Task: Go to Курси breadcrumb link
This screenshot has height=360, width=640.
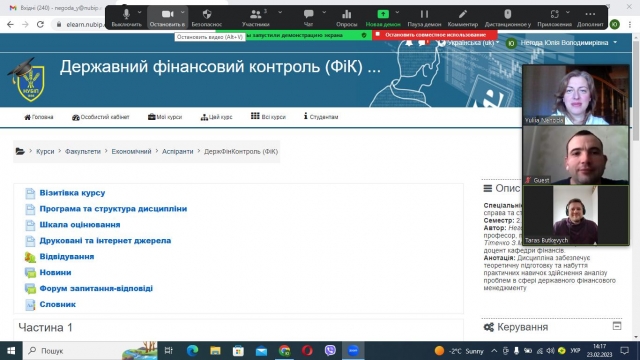Action: point(45,151)
